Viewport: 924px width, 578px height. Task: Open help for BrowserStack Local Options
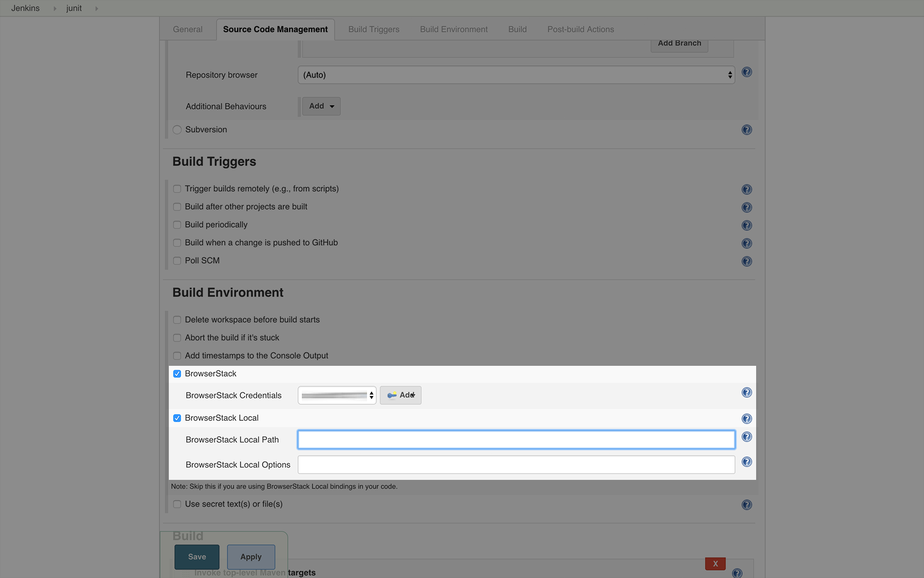coord(747,462)
